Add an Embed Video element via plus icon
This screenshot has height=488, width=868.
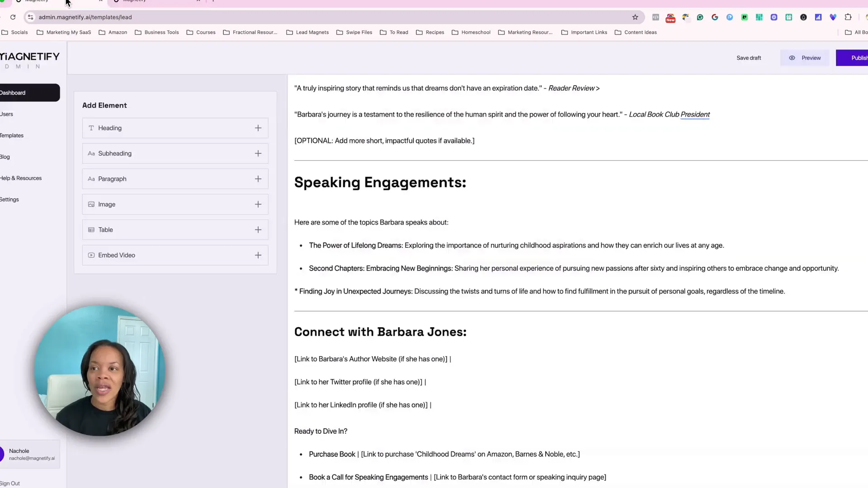[258, 255]
